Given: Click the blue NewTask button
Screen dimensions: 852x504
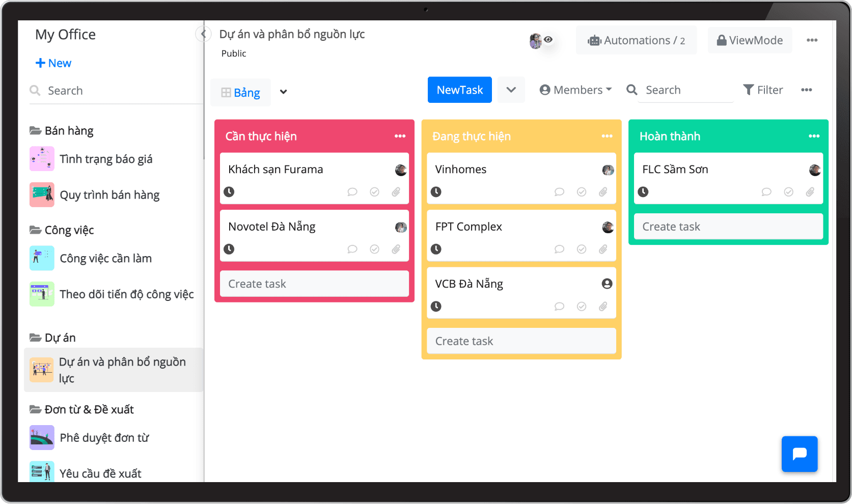Looking at the screenshot, I should tap(459, 90).
